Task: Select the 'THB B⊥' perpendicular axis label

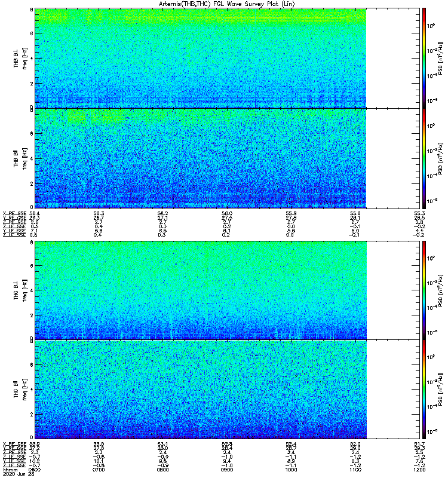Action: [16, 58]
